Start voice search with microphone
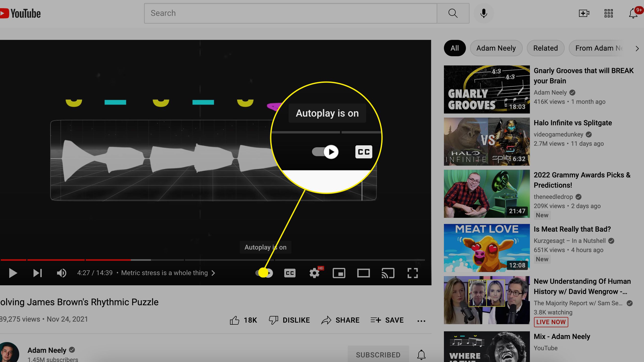 (x=484, y=13)
